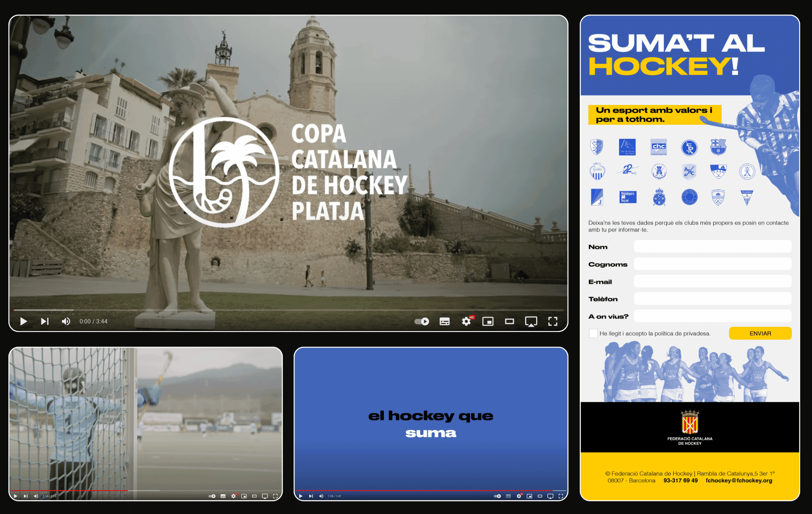Enable miniplayer mode in main video
The height and width of the screenshot is (514, 812).
[x=488, y=321]
